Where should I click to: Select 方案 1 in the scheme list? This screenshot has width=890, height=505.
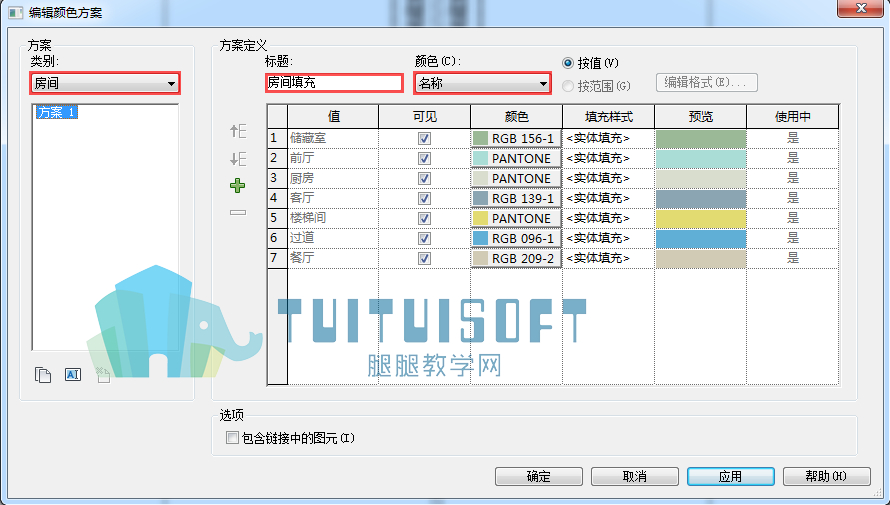(x=56, y=112)
